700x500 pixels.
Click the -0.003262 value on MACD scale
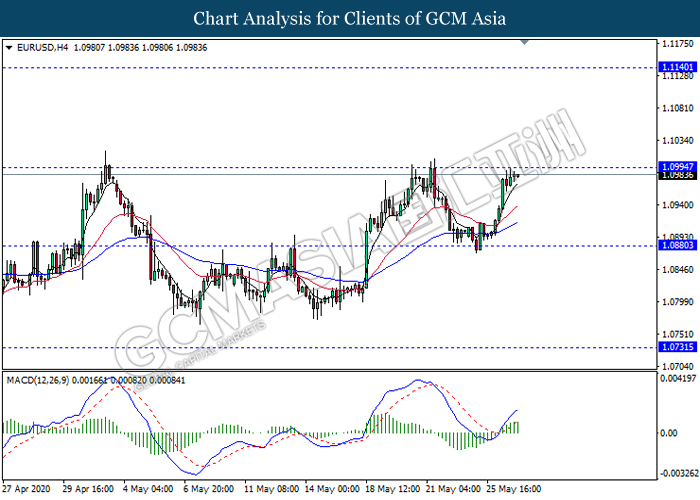pos(678,472)
